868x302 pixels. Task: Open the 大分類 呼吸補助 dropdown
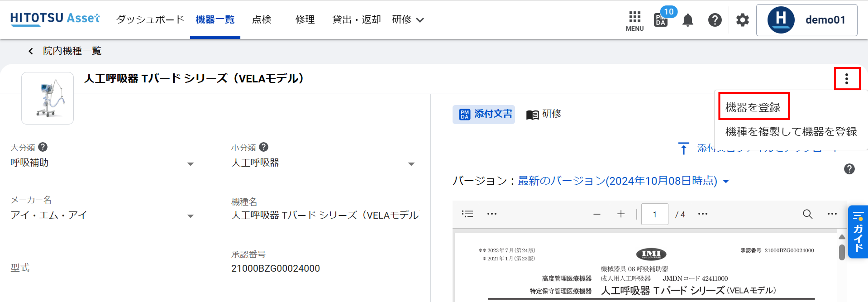pos(103,163)
